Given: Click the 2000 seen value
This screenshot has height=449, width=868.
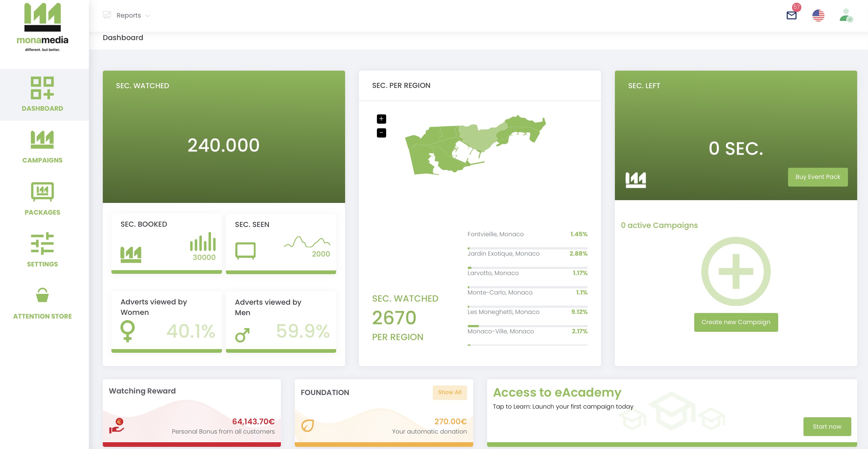Looking at the screenshot, I should (x=321, y=254).
